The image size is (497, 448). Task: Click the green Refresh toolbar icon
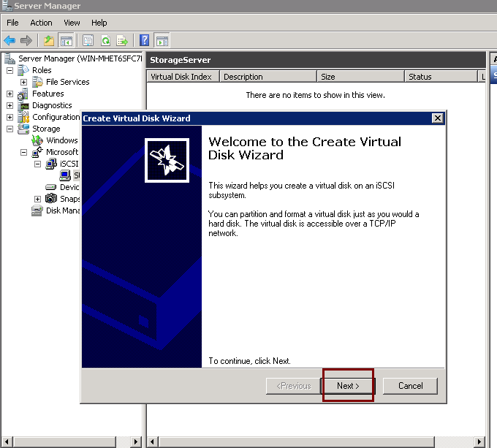[106, 40]
